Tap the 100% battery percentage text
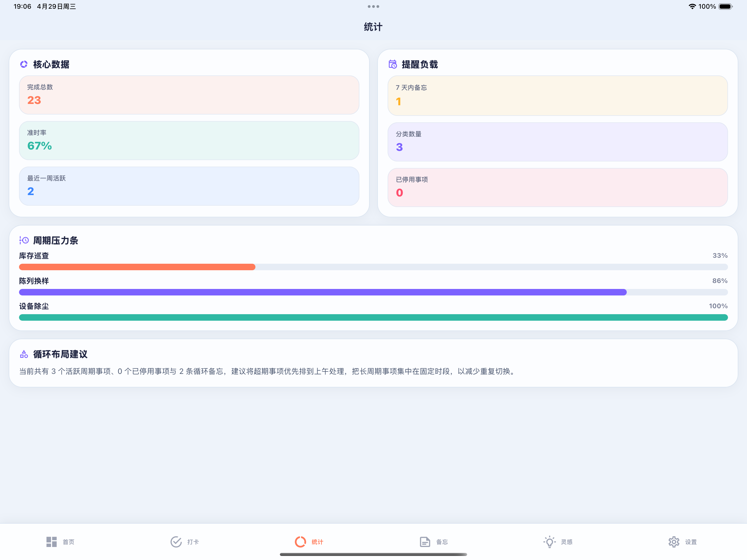The image size is (747, 560). pos(707,7)
